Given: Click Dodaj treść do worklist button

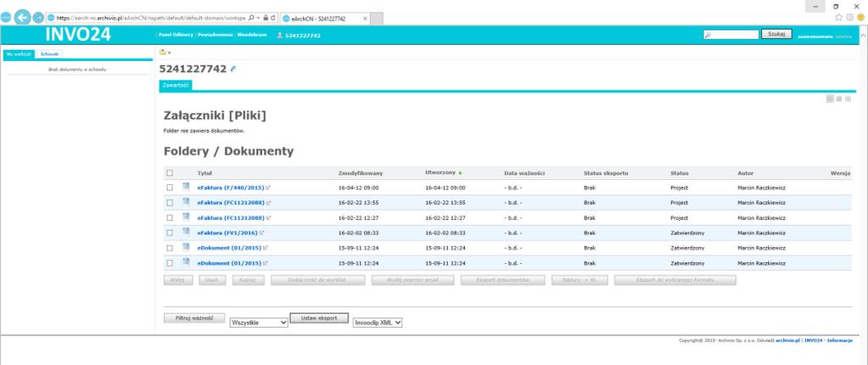Looking at the screenshot, I should pos(317,280).
